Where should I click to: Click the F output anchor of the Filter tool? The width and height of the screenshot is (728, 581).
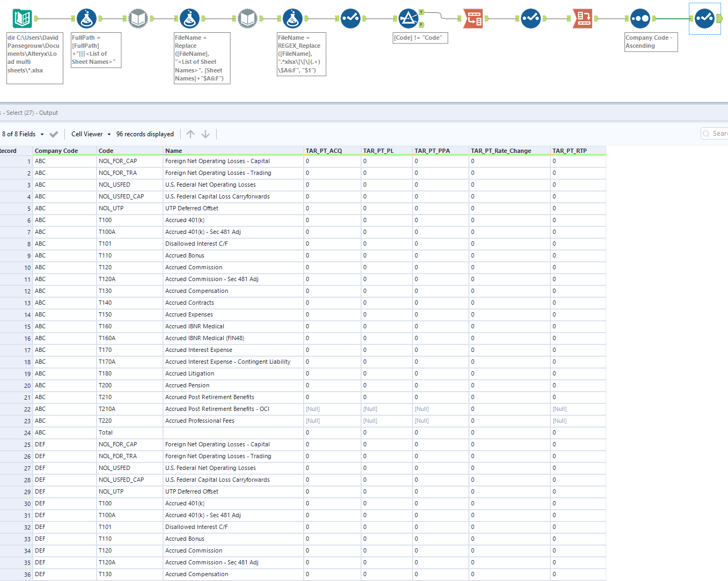(x=421, y=25)
